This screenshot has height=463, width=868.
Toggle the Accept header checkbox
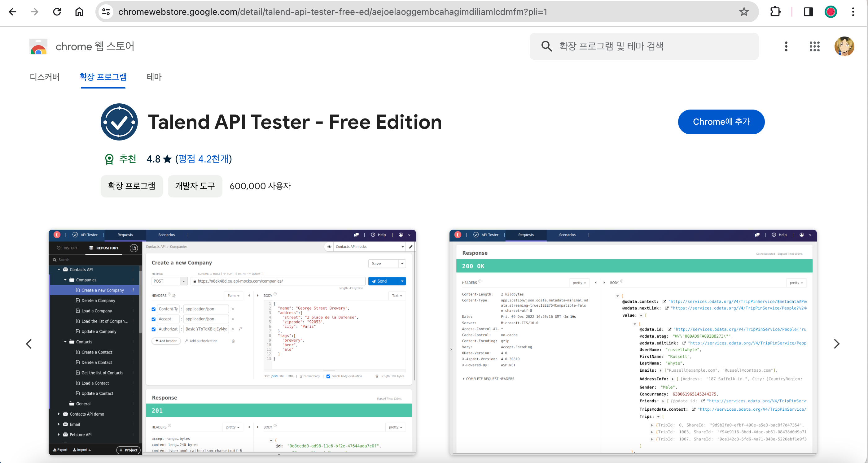154,319
